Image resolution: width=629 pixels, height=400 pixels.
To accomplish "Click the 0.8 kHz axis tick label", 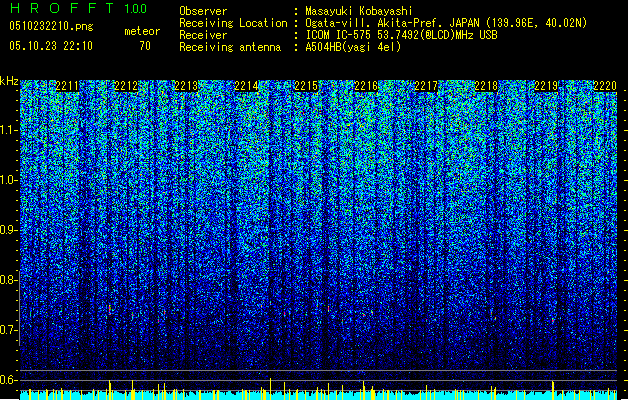I will point(8,280).
